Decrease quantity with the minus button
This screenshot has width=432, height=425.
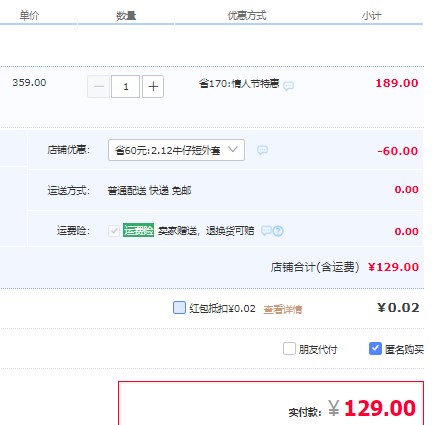pos(99,87)
